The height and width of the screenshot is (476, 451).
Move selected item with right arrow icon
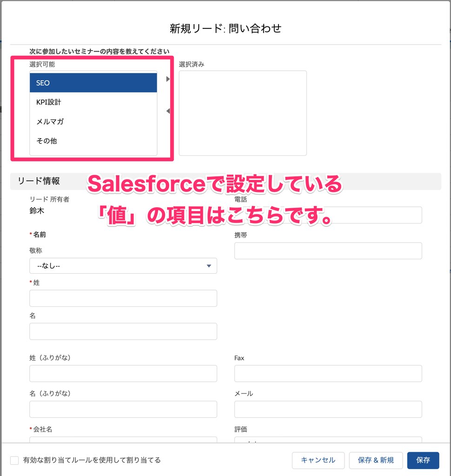[168, 79]
